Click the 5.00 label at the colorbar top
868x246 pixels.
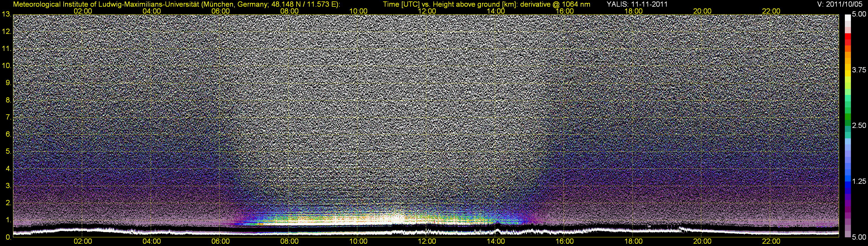click(x=859, y=14)
